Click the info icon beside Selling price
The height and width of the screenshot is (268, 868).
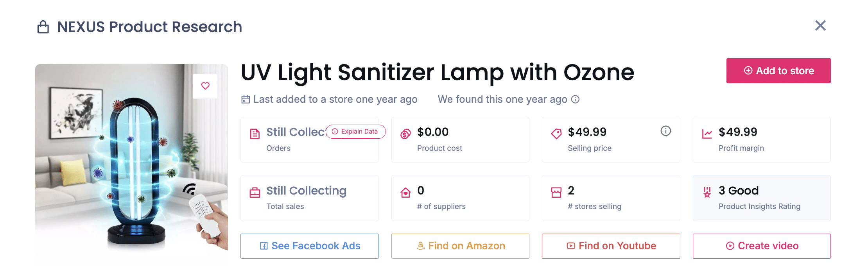[665, 131]
